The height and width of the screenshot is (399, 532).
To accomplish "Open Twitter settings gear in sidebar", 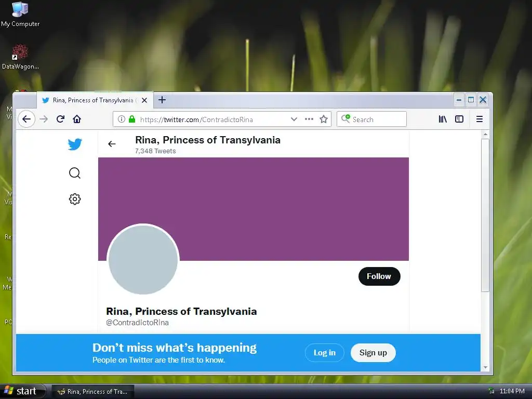I will tap(75, 199).
